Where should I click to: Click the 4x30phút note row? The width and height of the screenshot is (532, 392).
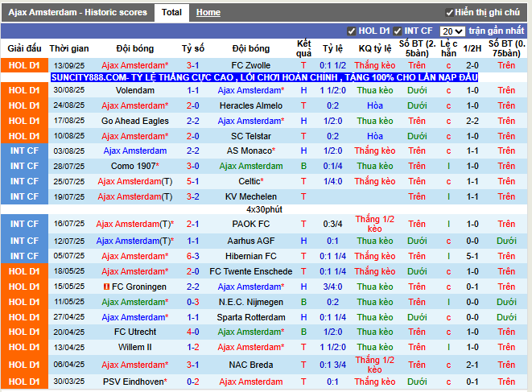(264, 209)
